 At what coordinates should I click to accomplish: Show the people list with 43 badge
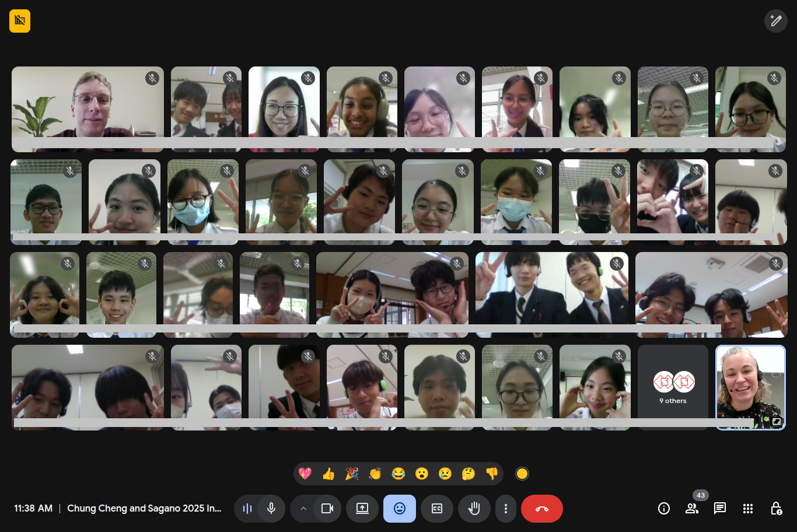click(x=692, y=509)
